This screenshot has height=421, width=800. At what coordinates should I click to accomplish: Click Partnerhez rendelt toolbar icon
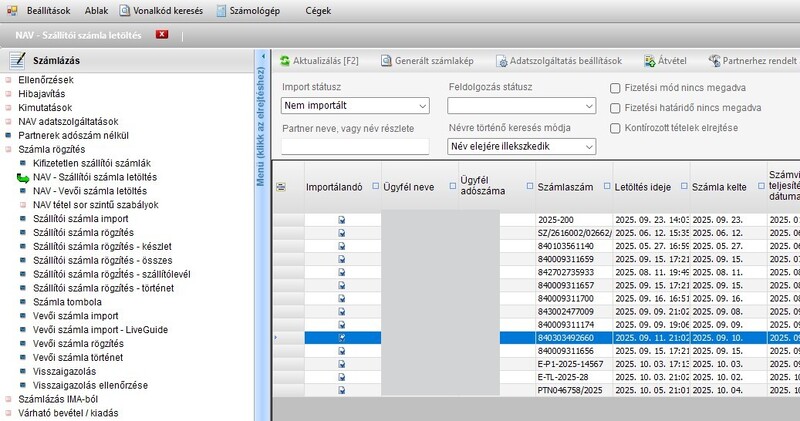pos(715,61)
